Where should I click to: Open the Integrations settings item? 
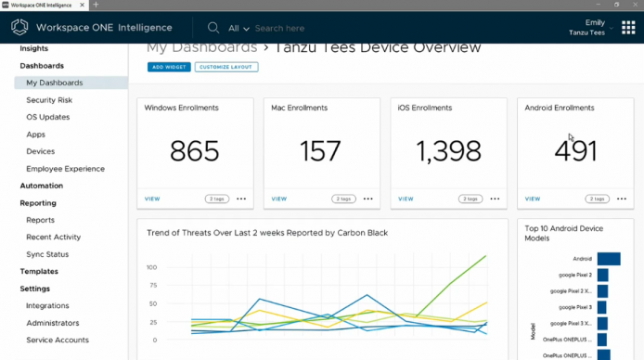click(x=47, y=306)
